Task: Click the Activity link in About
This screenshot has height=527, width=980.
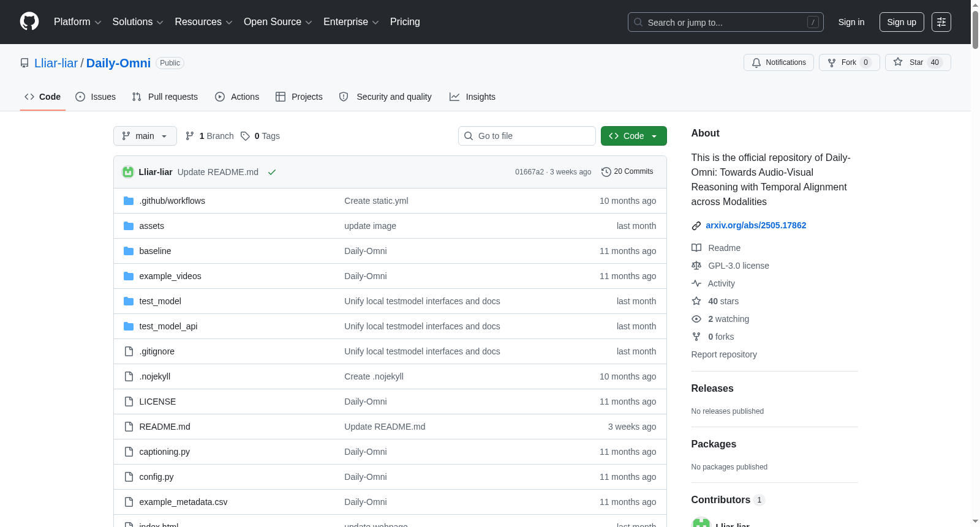Action: coord(722,283)
